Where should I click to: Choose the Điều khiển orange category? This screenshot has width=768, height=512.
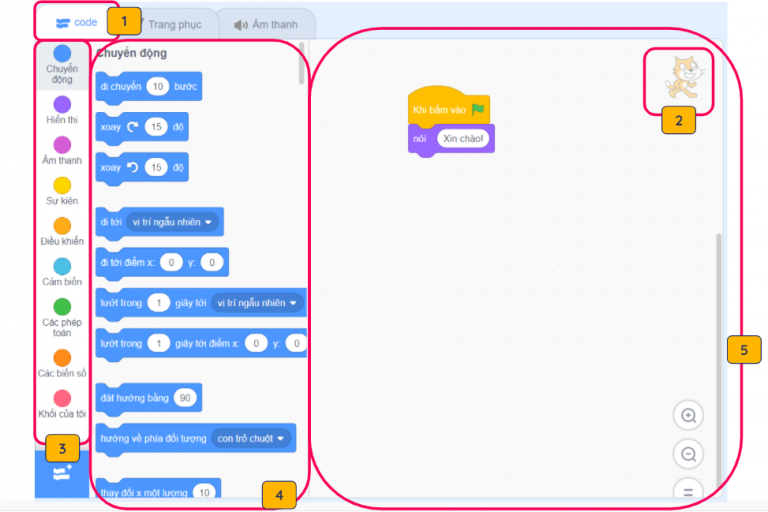click(x=62, y=226)
